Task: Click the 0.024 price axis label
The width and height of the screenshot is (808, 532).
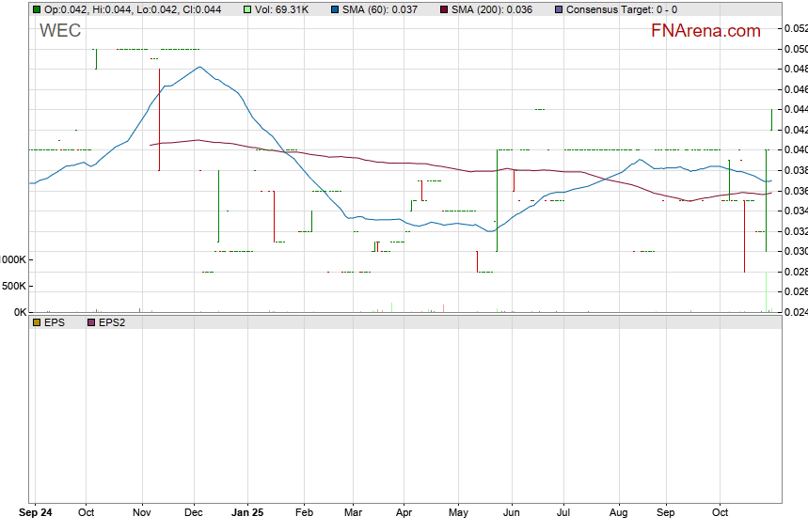Action: (x=795, y=312)
